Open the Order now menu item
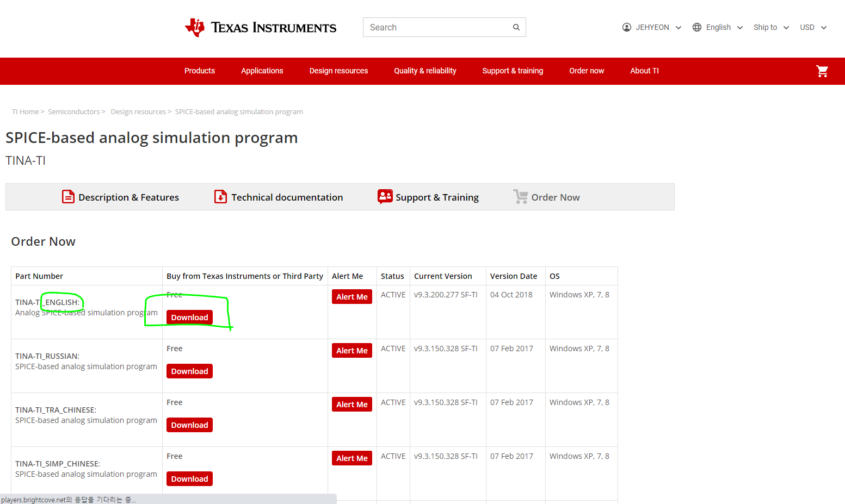Viewport: 845px width, 504px height. [587, 71]
